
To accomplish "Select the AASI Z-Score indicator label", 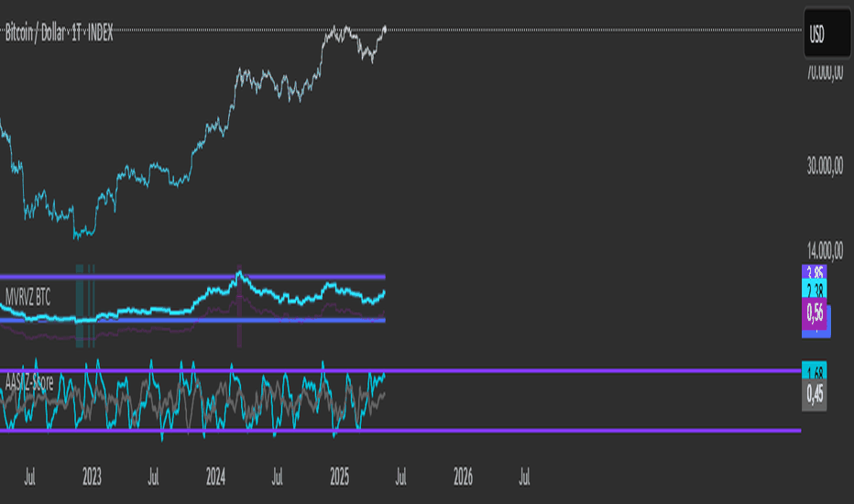I will [x=29, y=382].
